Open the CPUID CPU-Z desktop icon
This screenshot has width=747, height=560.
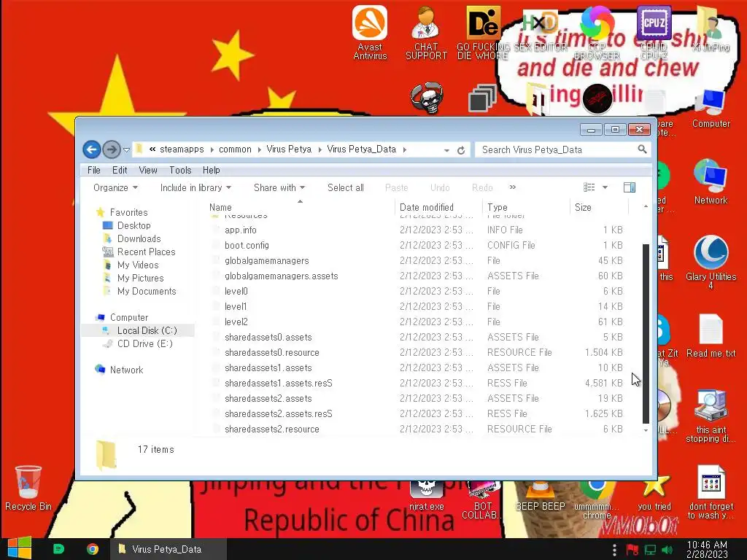point(654,33)
